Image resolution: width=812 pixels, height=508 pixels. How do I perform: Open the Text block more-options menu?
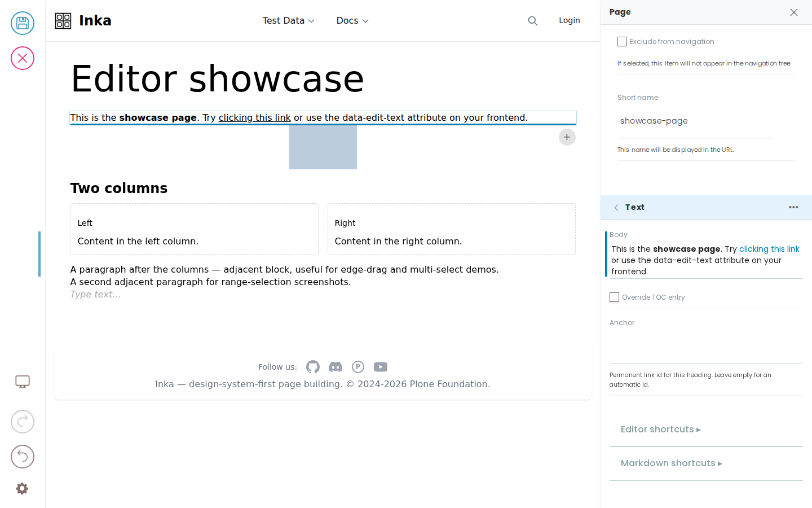793,207
